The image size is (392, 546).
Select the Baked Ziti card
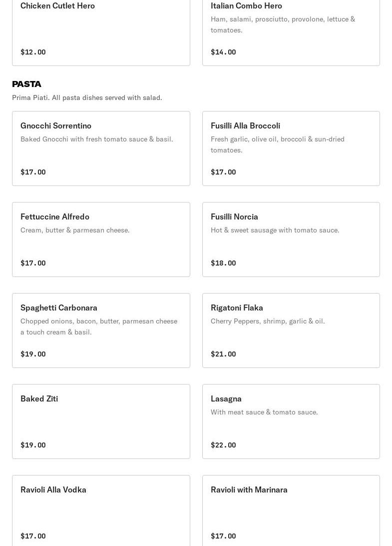101,421
